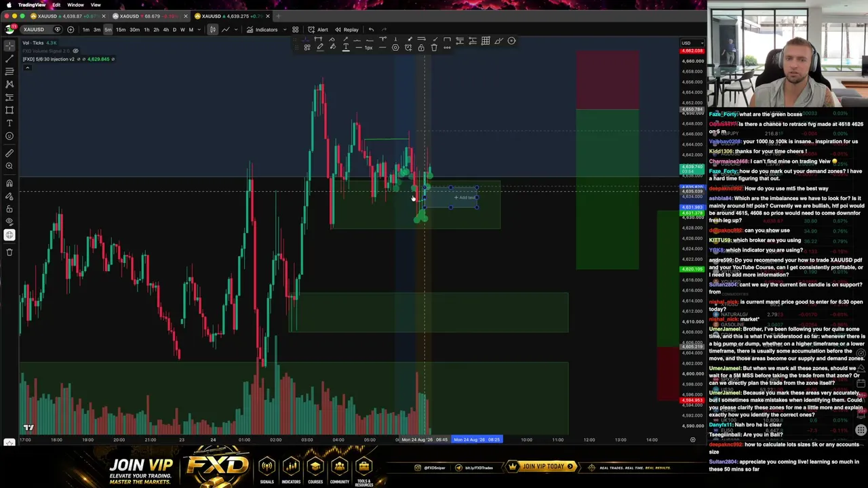Toggle hide all drawings eye icon
868x488 pixels.
click(x=9, y=222)
